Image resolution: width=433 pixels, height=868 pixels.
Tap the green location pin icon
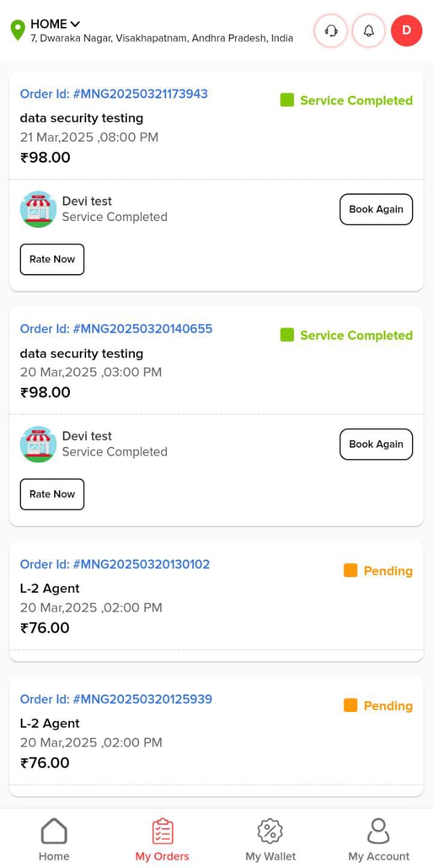tap(18, 31)
